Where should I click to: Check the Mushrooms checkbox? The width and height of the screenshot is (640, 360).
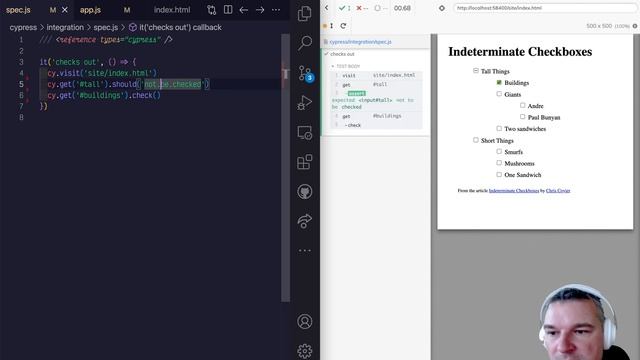point(499,163)
